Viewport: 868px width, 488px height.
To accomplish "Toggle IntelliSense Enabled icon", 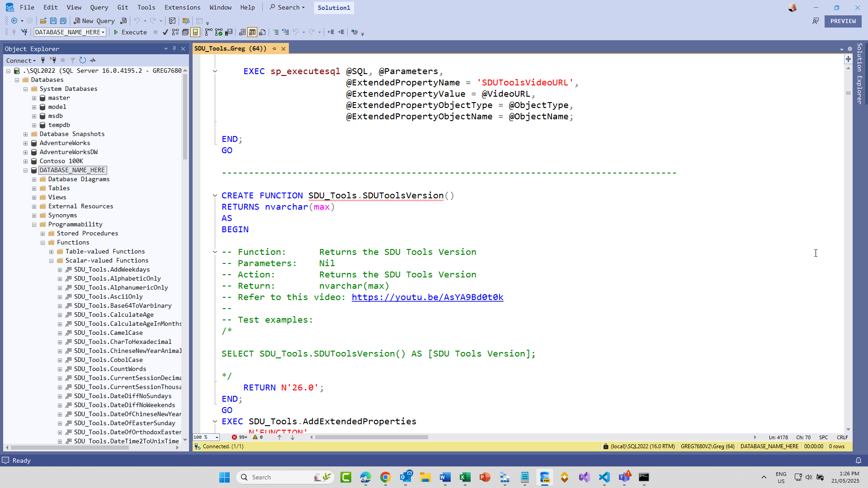I will (195, 32).
